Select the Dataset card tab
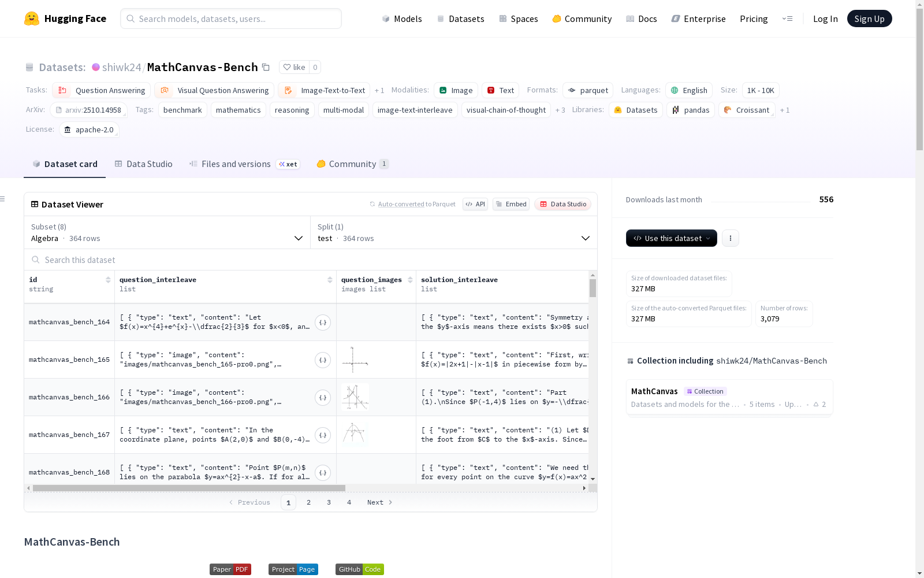 point(65,164)
